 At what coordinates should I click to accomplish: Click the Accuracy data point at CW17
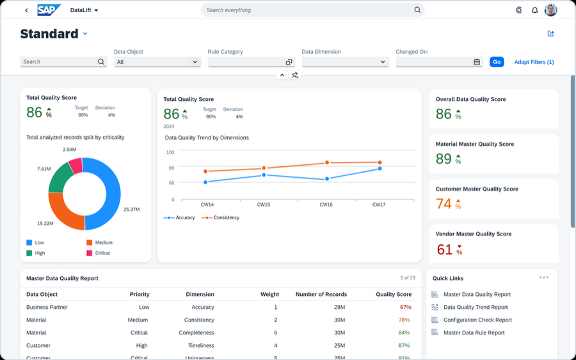point(379,169)
